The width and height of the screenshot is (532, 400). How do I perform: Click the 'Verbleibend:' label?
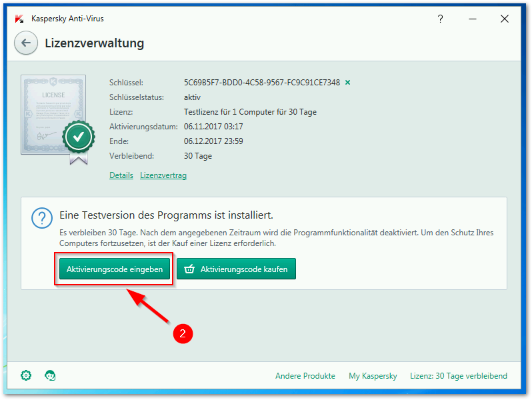click(131, 156)
